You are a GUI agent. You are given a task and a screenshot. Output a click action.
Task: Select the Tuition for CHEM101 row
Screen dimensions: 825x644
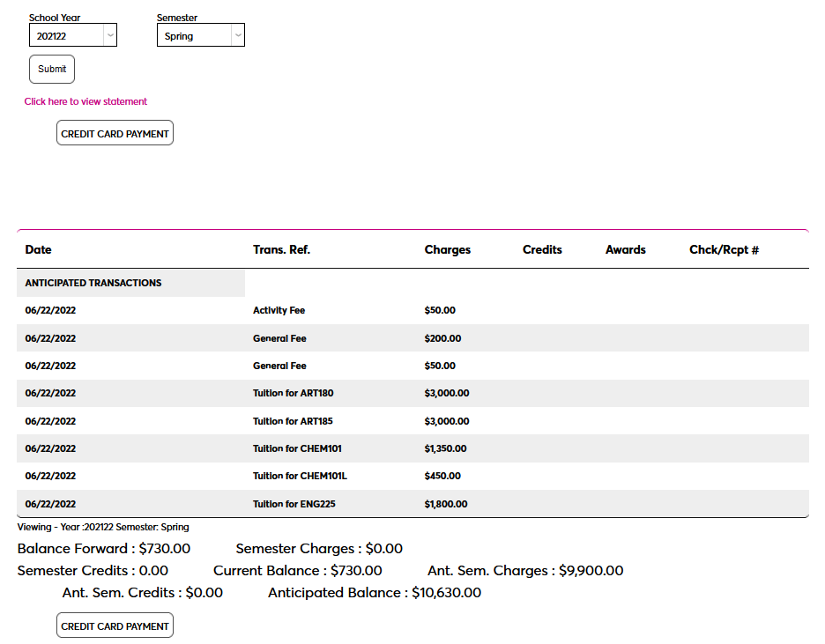297,449
